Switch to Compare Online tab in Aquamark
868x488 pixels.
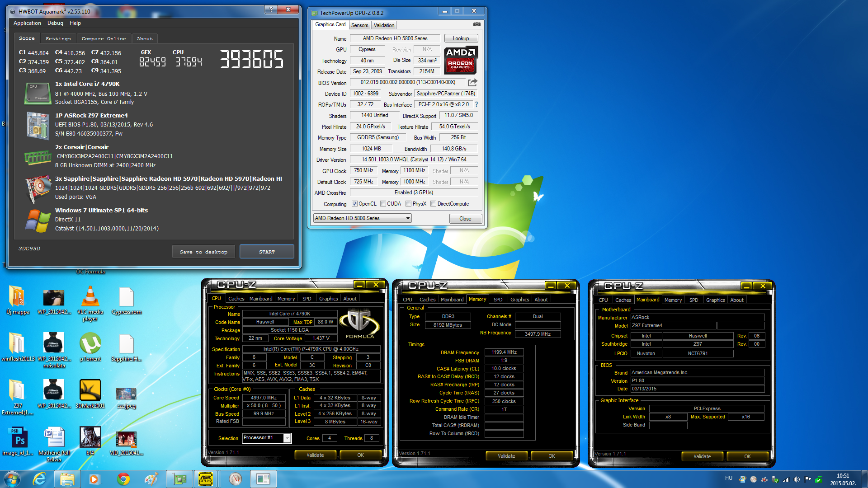coord(104,39)
